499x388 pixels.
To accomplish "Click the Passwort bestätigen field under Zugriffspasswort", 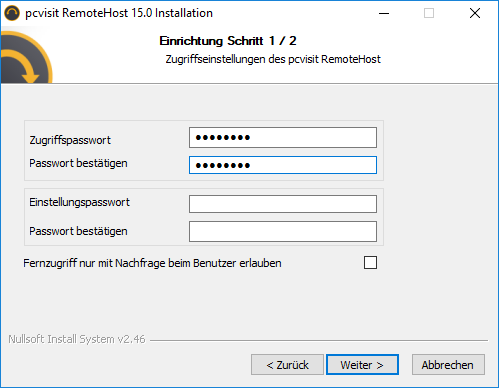I will pyautogui.click(x=283, y=165).
